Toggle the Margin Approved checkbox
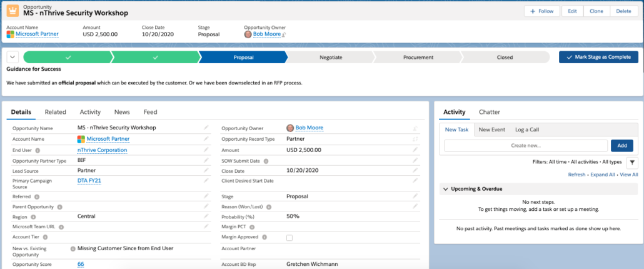 [289, 237]
